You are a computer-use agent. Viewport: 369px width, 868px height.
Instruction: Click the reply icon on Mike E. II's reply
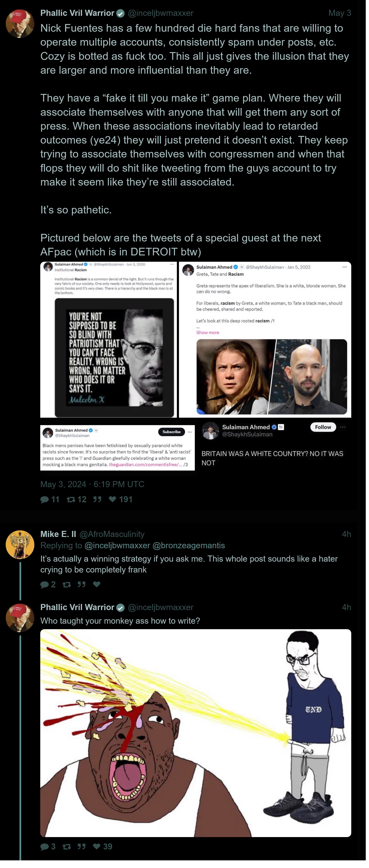tap(44, 585)
